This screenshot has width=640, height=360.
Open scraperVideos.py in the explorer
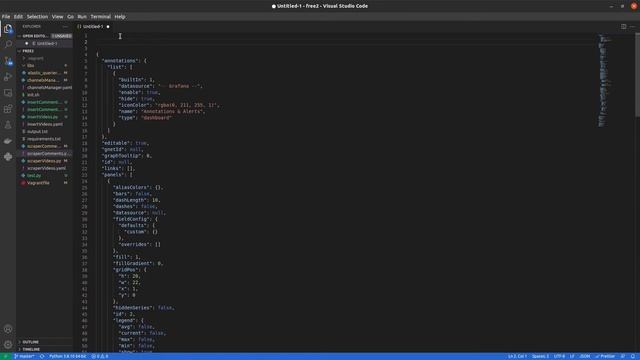coord(44,161)
